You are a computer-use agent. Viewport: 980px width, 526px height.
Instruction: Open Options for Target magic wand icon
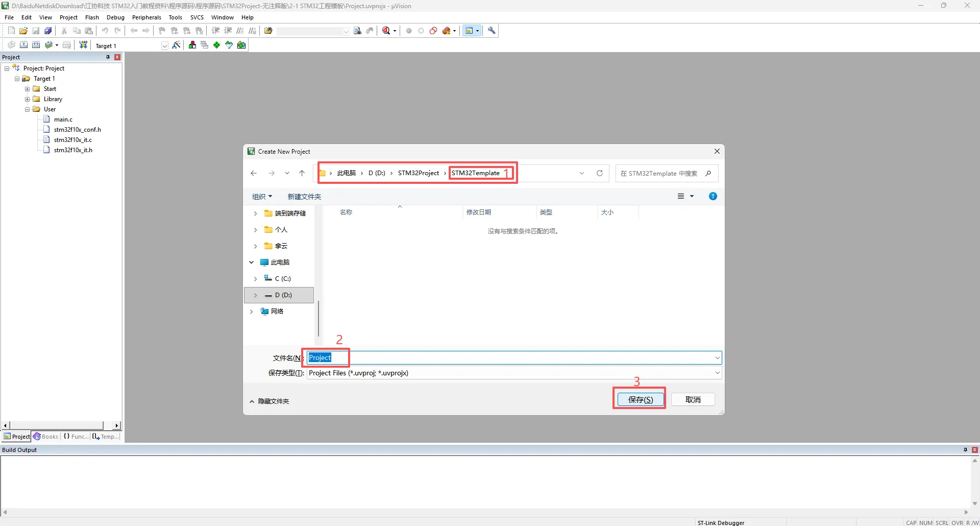(177, 45)
